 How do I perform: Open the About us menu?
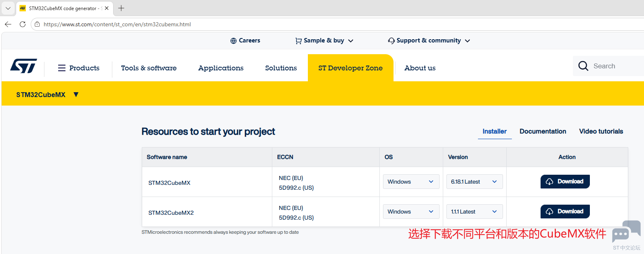click(x=420, y=68)
